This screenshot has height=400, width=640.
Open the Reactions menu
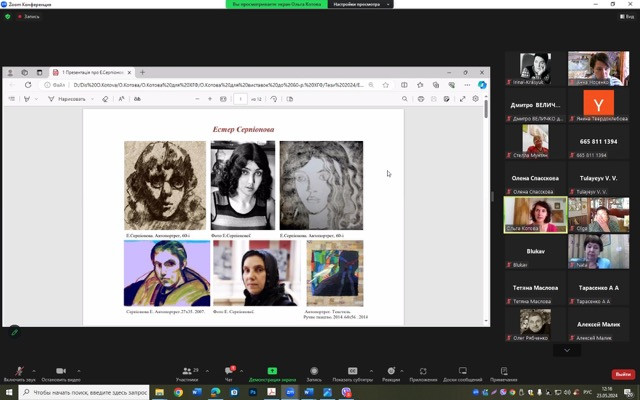click(x=391, y=372)
